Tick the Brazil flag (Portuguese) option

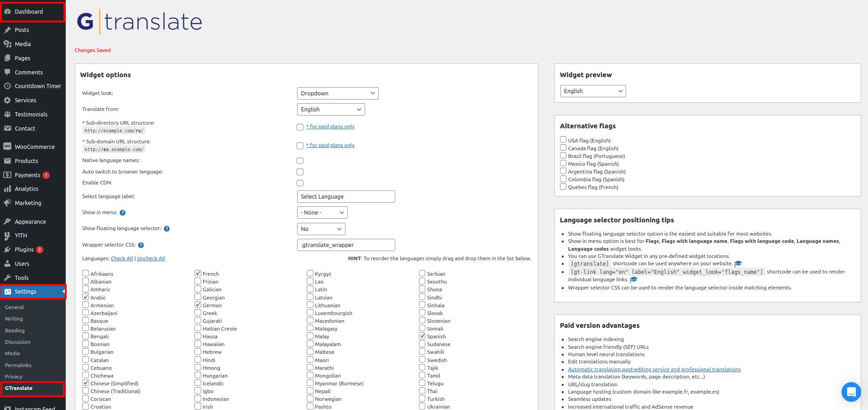(563, 155)
